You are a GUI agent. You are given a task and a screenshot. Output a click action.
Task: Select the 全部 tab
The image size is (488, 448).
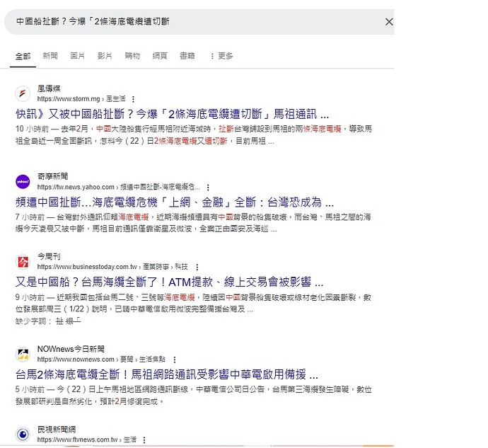23,56
